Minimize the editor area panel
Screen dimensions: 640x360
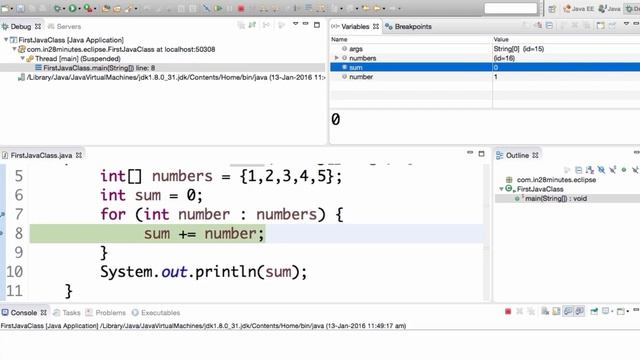point(470,153)
